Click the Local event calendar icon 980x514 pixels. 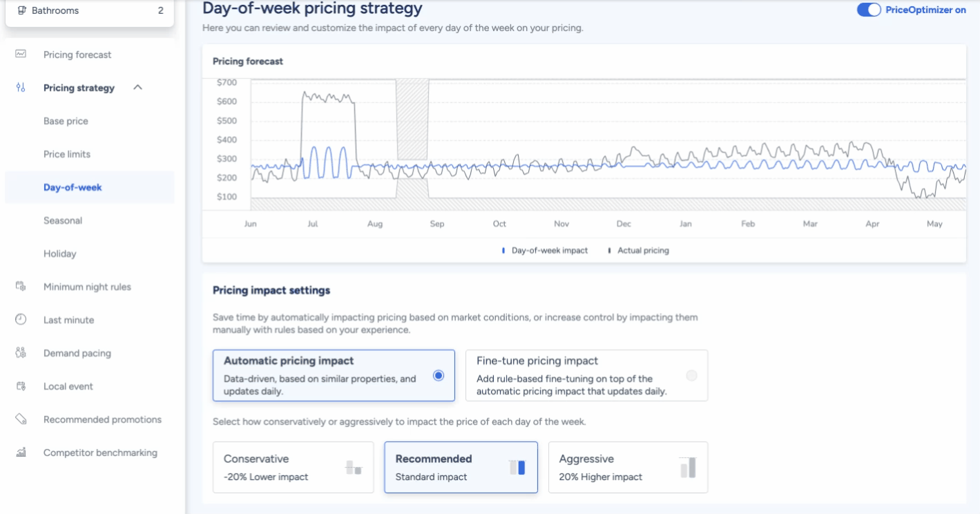[x=21, y=386]
